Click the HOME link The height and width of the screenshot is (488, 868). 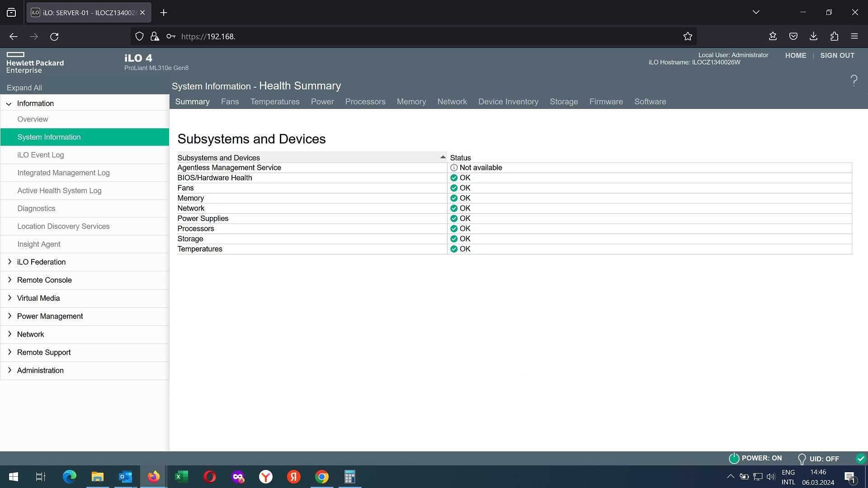click(796, 56)
